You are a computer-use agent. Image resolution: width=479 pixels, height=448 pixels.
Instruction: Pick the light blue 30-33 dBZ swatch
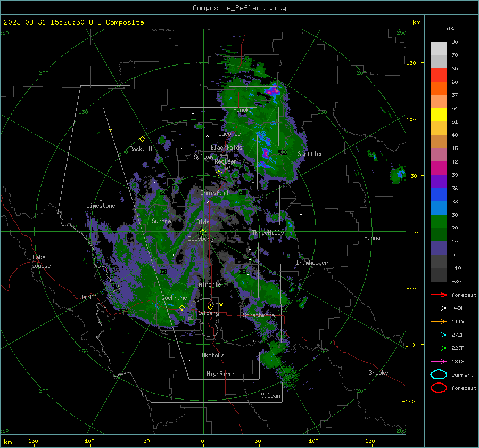pyautogui.click(x=439, y=208)
